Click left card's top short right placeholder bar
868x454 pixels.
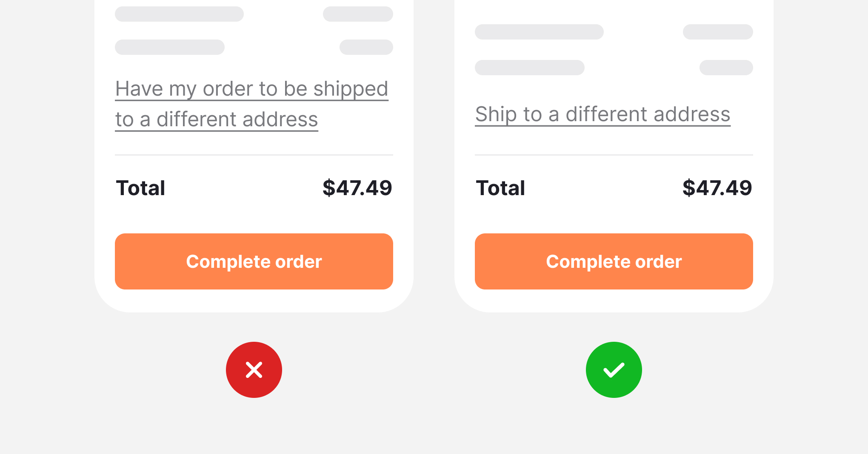(x=358, y=14)
